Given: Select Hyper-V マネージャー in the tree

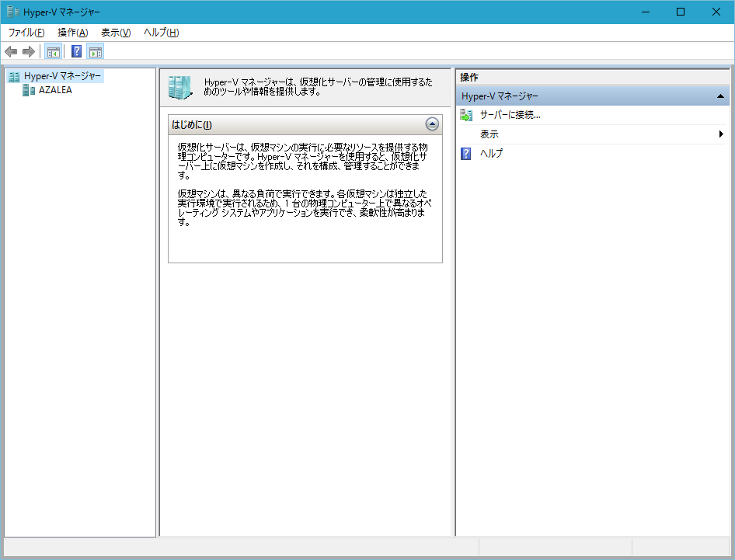Looking at the screenshot, I should [62, 76].
